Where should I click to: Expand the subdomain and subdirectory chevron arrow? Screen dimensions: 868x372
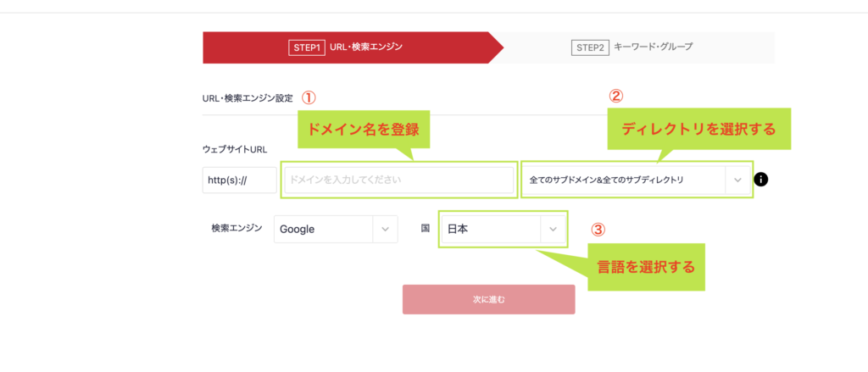click(x=737, y=180)
